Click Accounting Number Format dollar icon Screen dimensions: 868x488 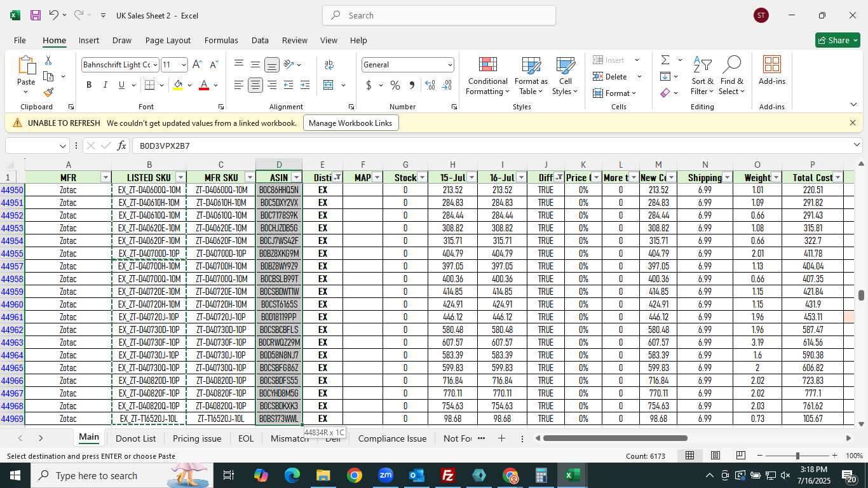coord(369,85)
